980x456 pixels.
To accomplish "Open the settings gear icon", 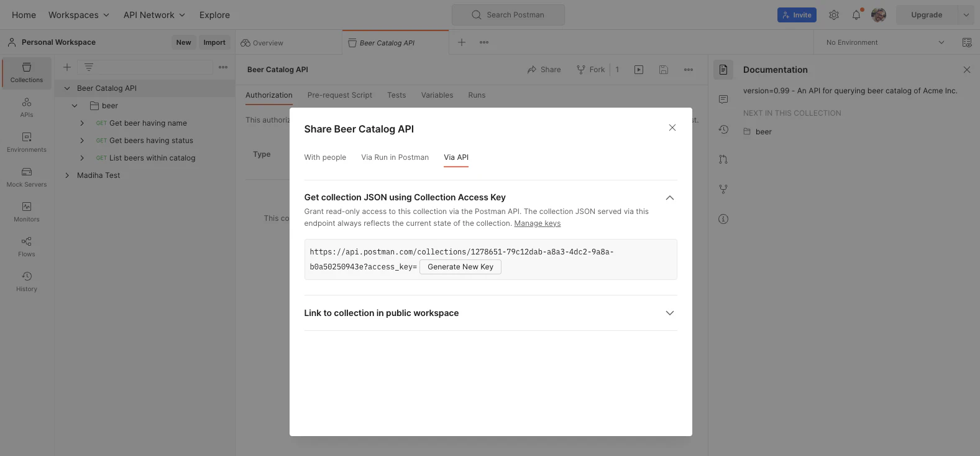I will pos(834,15).
